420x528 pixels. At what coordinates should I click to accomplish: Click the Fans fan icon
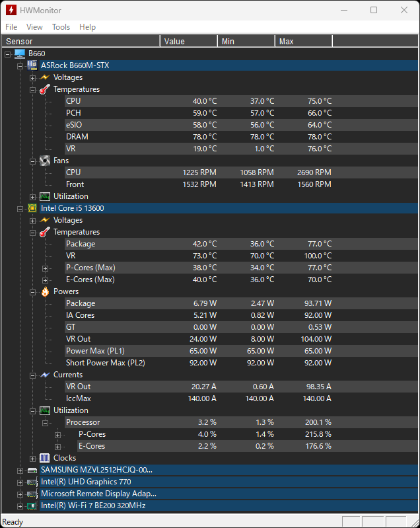[x=45, y=161]
